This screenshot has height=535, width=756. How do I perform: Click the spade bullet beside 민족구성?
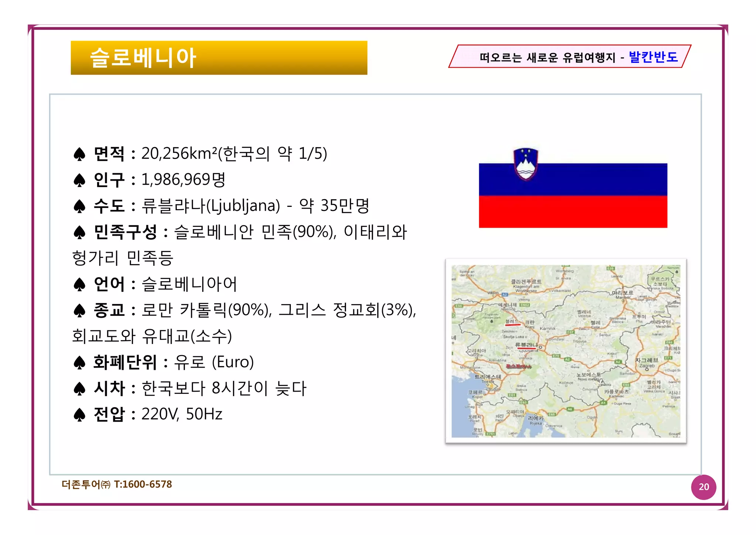pos(79,232)
